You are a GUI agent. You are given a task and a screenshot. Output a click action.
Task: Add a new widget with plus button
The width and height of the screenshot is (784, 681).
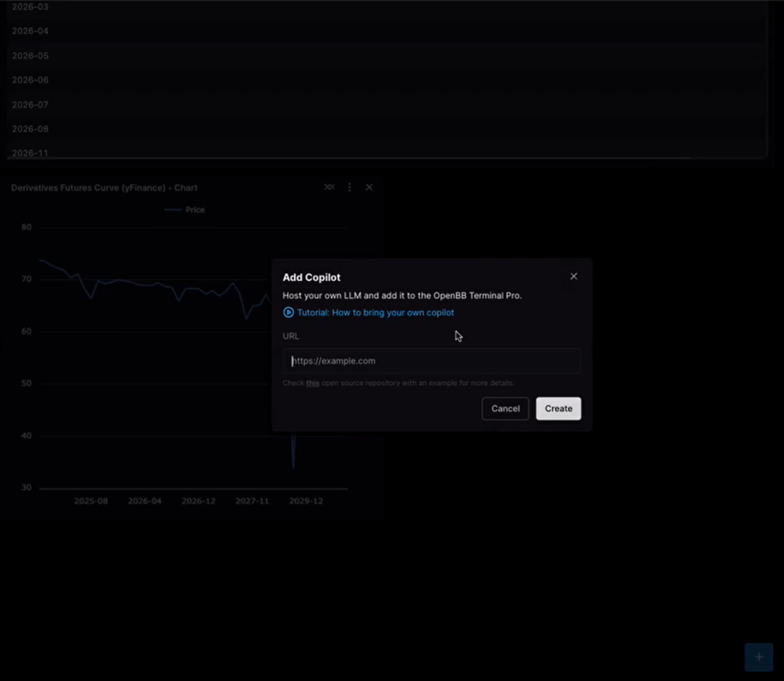point(759,657)
